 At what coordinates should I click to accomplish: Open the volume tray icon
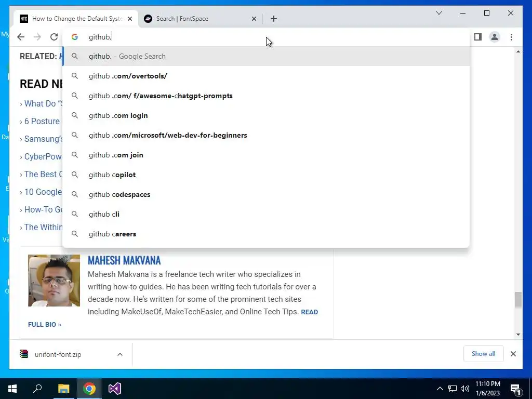[x=465, y=389]
